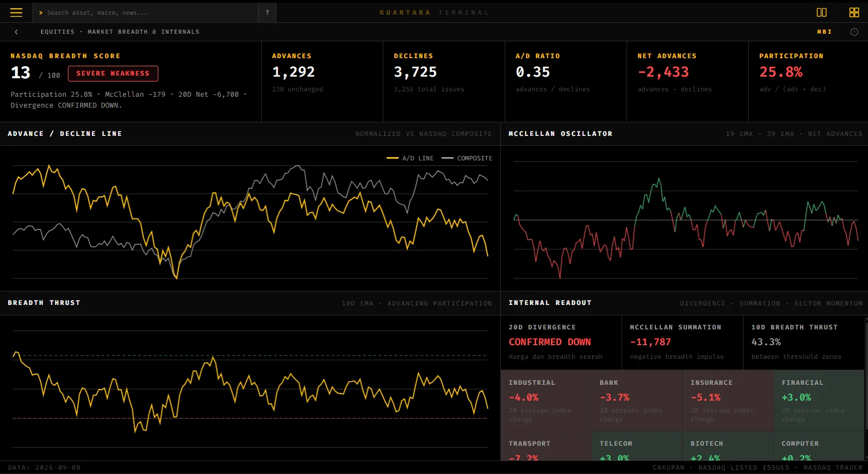Select the Advances 1,292 value
The height and width of the screenshot is (474, 868).
pyautogui.click(x=294, y=72)
